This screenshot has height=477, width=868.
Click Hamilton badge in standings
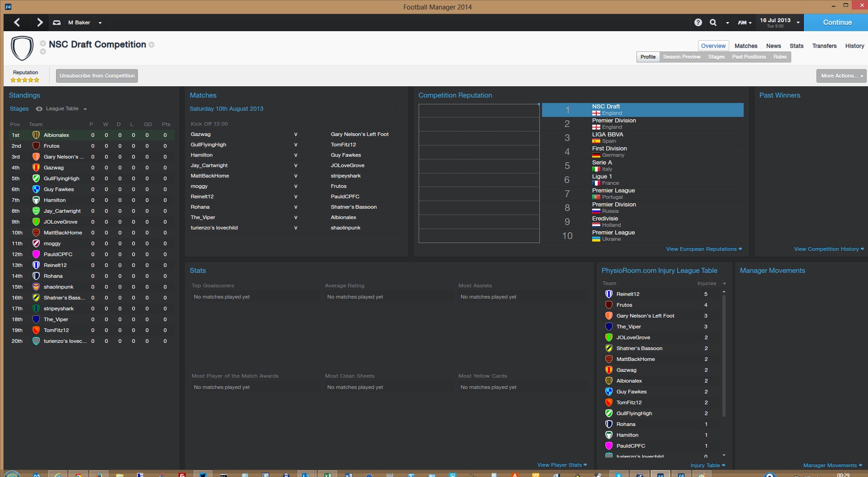[x=36, y=200]
